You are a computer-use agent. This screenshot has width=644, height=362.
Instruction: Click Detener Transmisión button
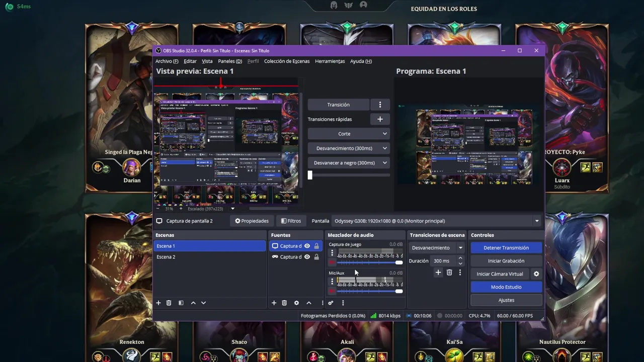tap(506, 248)
